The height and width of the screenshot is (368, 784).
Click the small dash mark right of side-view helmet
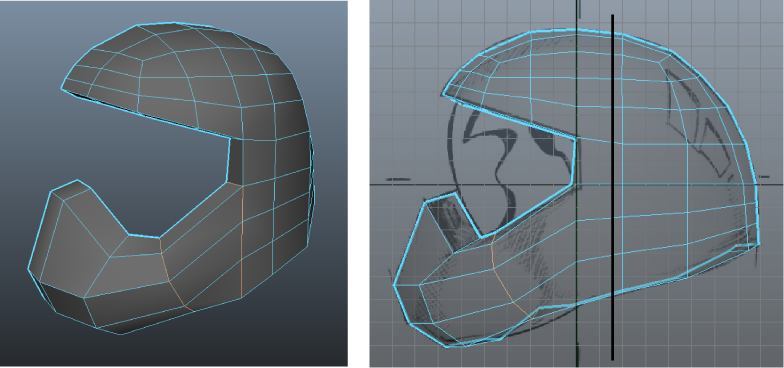764,176
